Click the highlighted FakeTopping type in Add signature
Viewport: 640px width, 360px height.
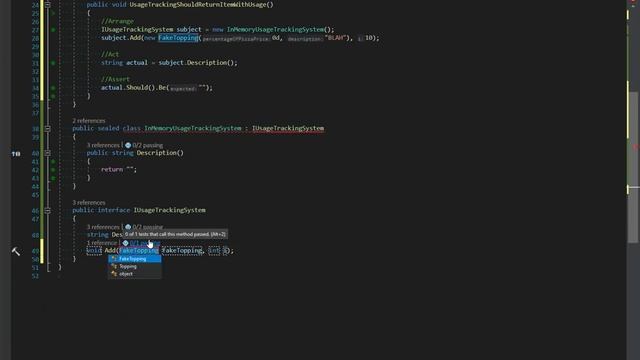pos(139,251)
